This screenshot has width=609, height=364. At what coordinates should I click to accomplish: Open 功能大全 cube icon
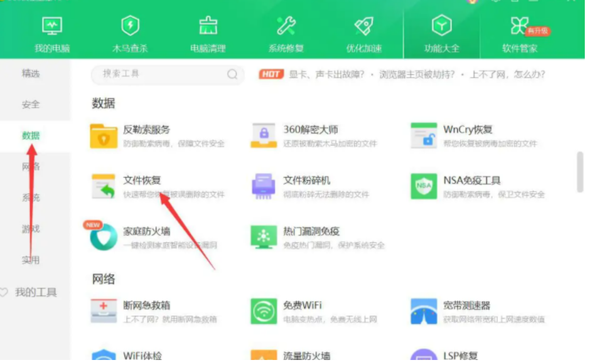(441, 26)
